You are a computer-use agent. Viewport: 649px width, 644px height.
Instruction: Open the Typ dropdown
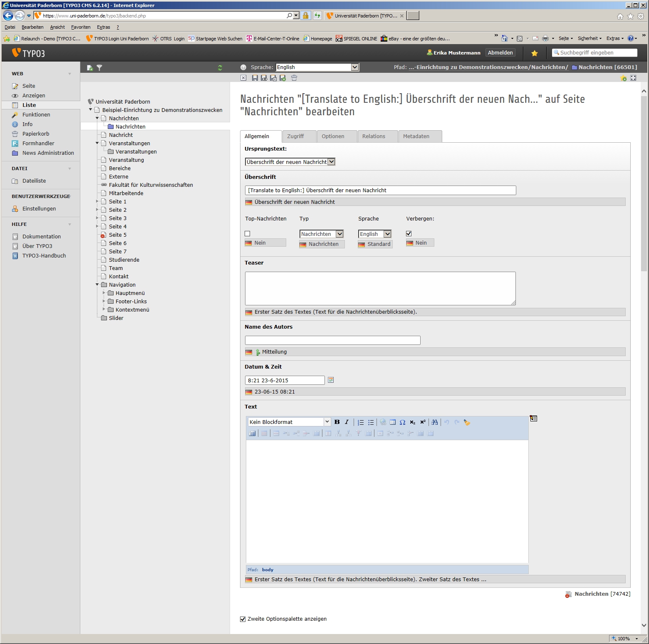[322, 234]
